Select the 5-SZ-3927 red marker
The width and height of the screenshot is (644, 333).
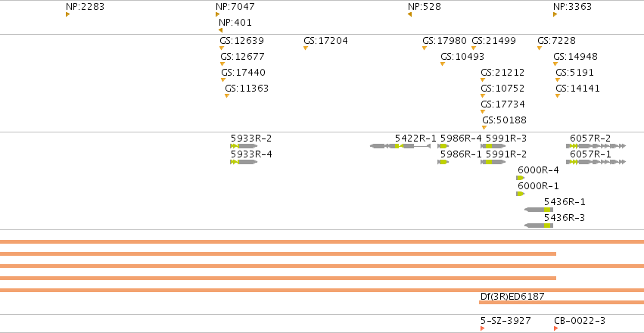(x=483, y=328)
